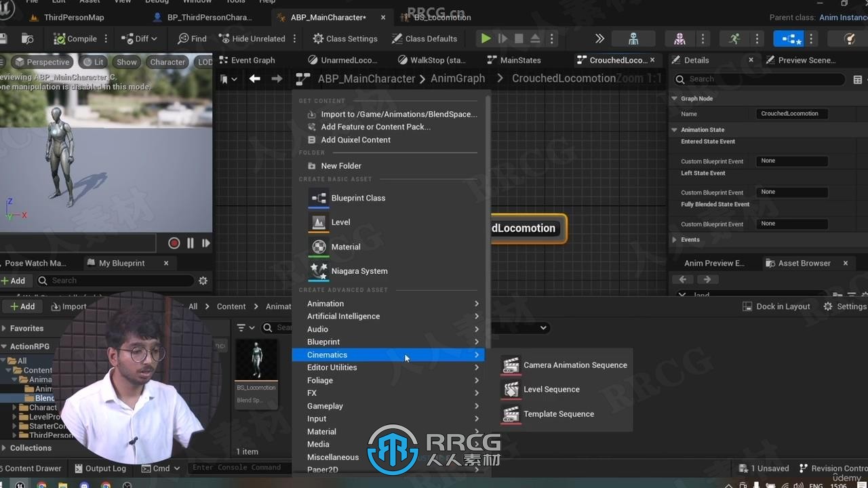Screen dimensions: 868x488
Task: Open the MainStates tab
Action: point(521,60)
